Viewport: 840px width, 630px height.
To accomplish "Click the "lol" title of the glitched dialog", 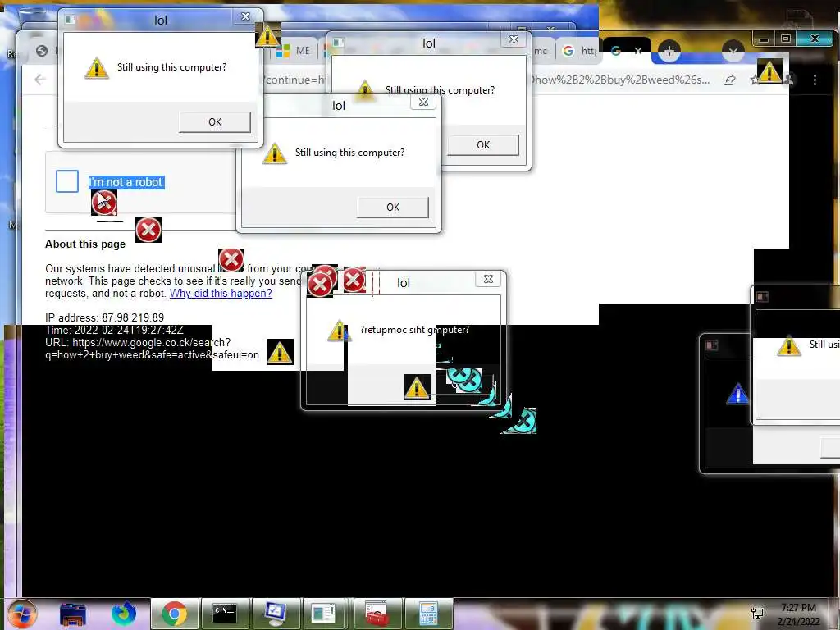I will pyautogui.click(x=404, y=283).
